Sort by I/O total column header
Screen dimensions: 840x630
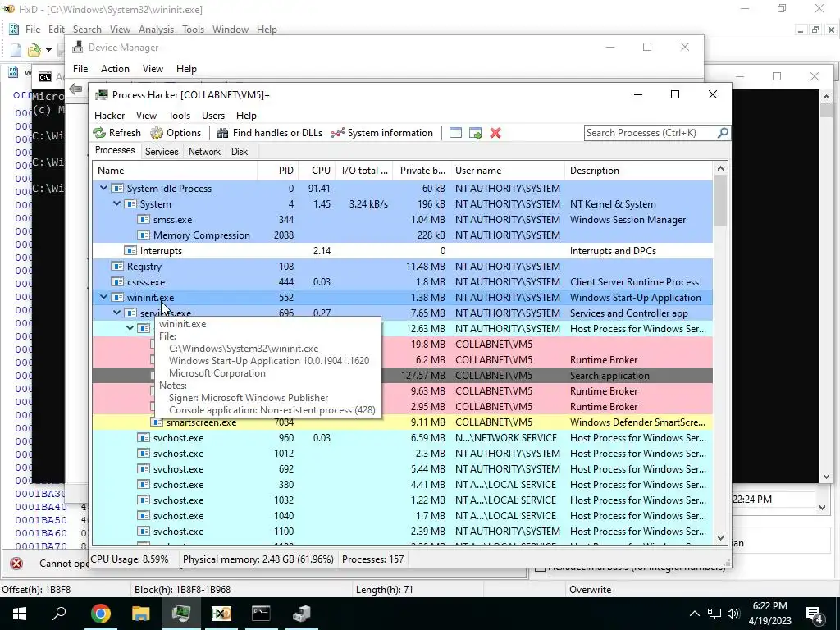[363, 171]
